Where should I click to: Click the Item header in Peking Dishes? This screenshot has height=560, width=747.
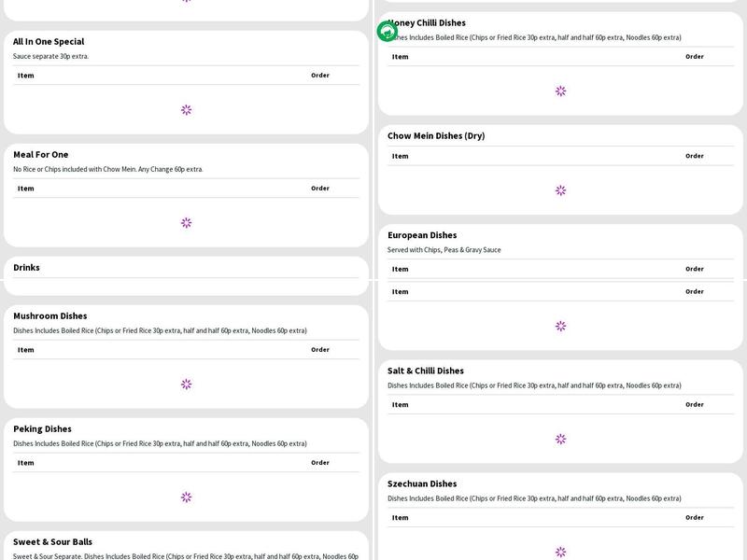coord(25,463)
